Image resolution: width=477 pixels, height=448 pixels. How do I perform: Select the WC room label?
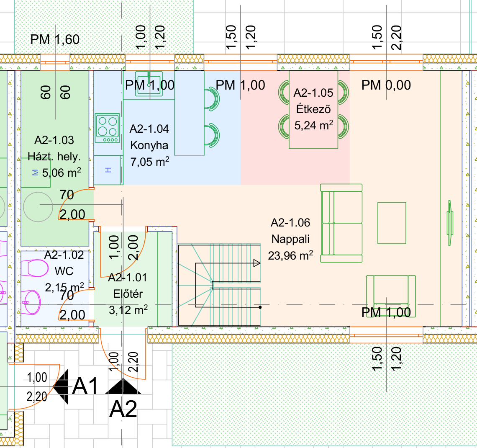coord(64,271)
